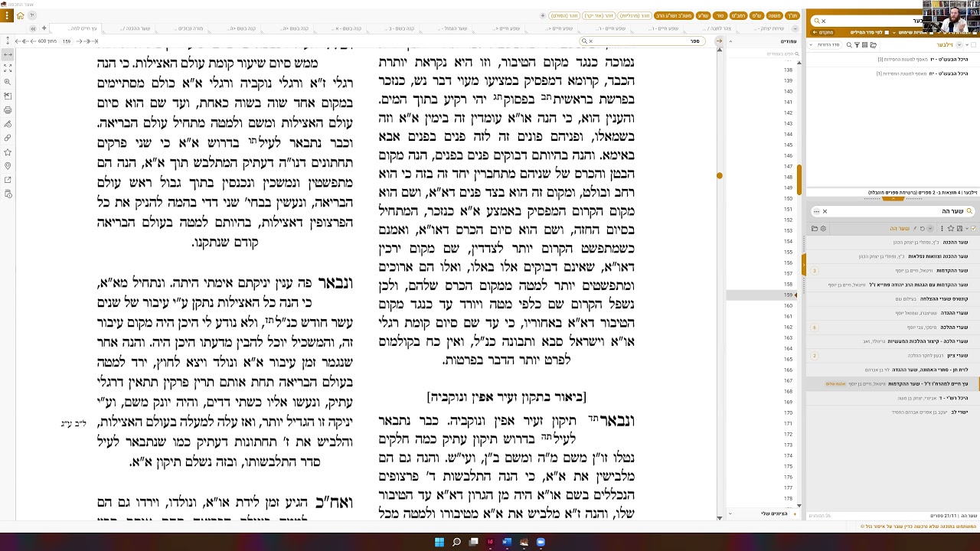Click the page number 159 field

pyautogui.click(x=67, y=41)
